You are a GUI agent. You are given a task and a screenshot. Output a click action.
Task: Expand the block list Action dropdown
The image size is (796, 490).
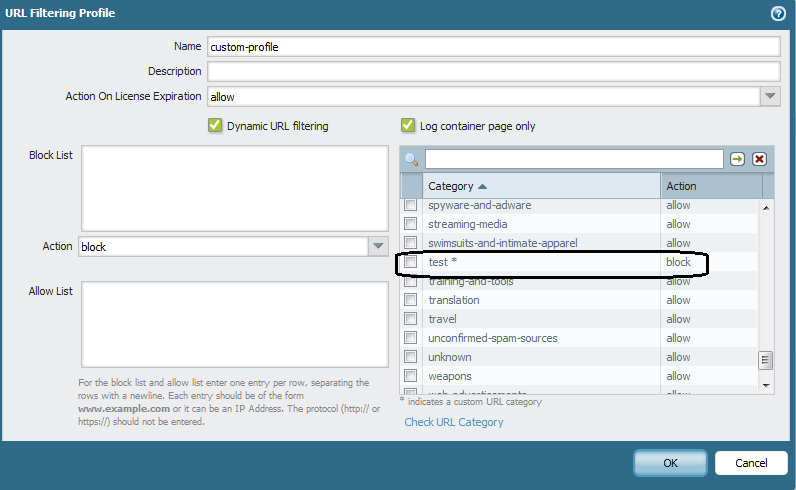378,246
